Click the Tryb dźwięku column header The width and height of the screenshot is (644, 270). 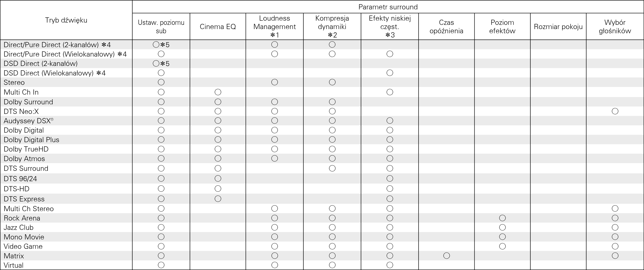click(x=66, y=20)
